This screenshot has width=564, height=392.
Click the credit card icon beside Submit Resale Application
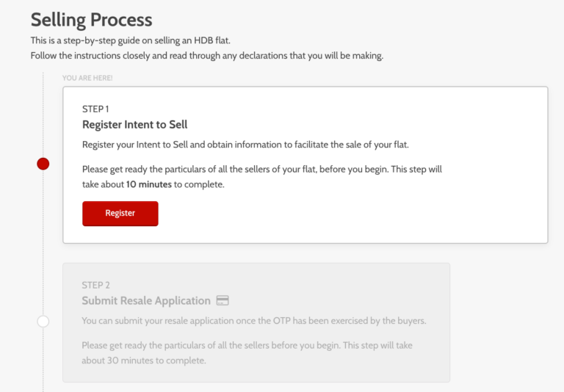(x=223, y=300)
